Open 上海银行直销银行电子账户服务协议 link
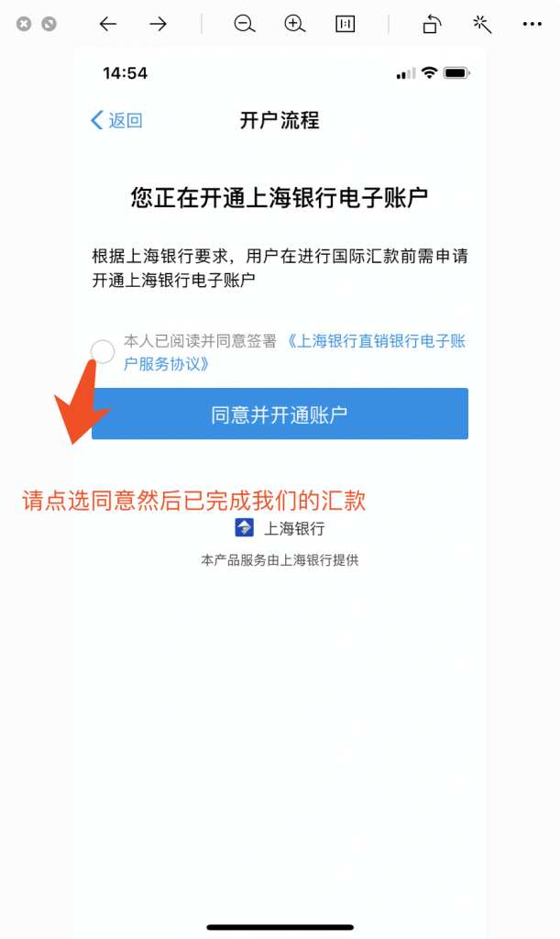 click(294, 352)
